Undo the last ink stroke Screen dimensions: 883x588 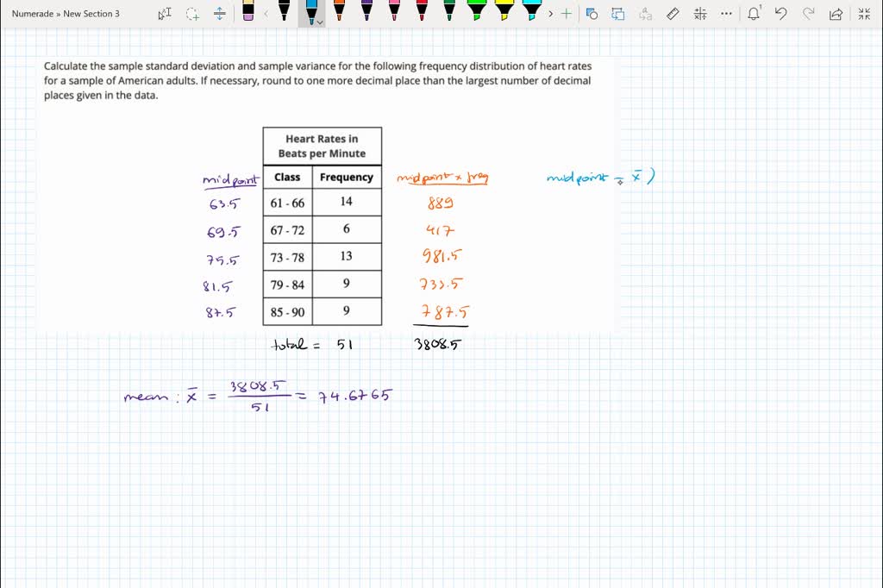[x=780, y=14]
